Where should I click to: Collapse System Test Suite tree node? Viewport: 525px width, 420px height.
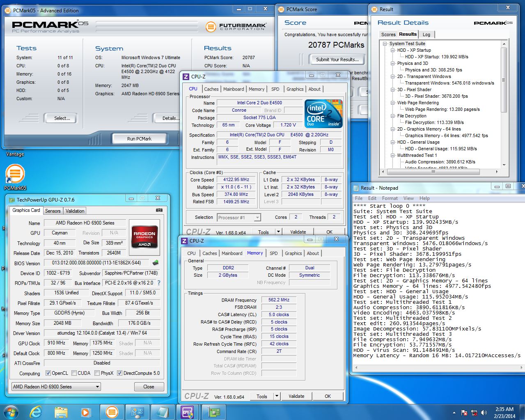[385, 44]
